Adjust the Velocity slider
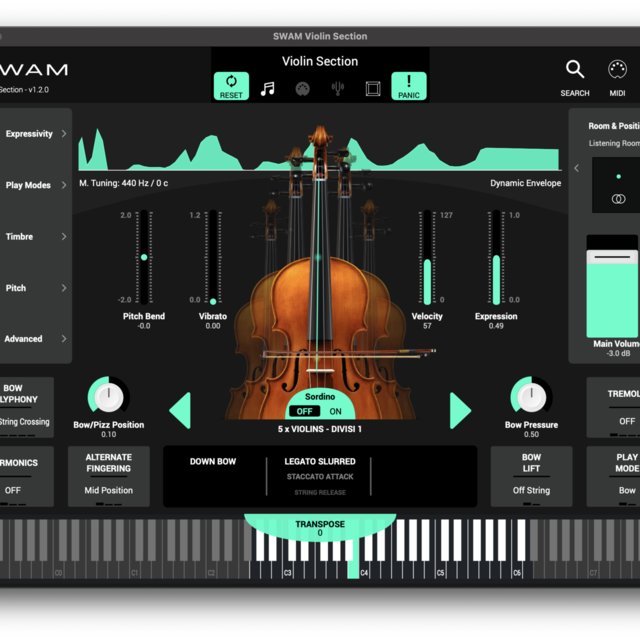This screenshot has height=640, width=640. tap(427, 257)
